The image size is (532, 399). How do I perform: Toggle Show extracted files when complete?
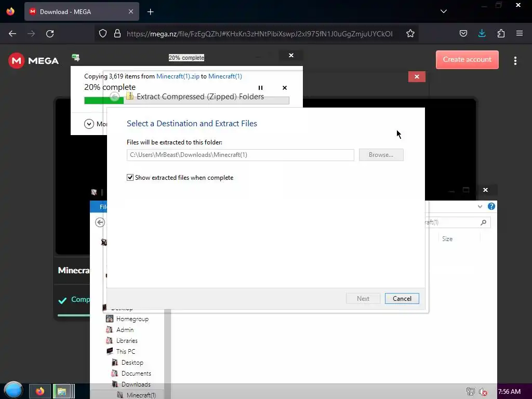130,178
